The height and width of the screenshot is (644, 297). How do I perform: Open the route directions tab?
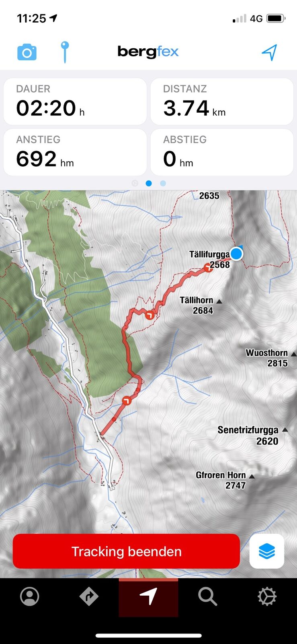tap(89, 597)
